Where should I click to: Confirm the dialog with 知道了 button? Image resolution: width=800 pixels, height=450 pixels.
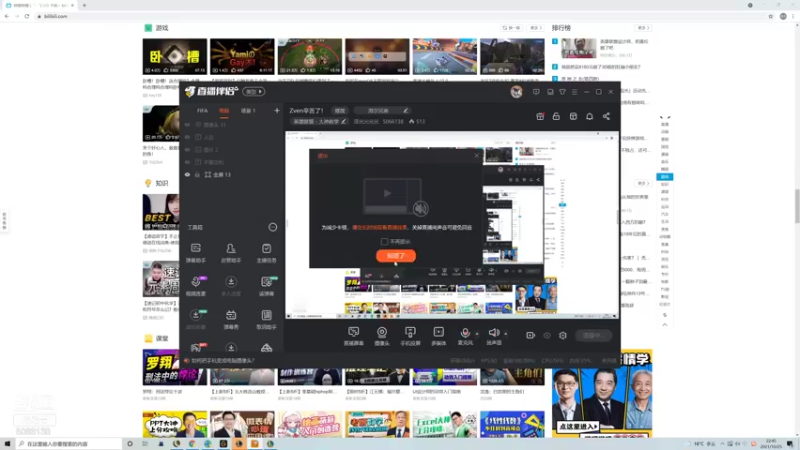click(395, 256)
